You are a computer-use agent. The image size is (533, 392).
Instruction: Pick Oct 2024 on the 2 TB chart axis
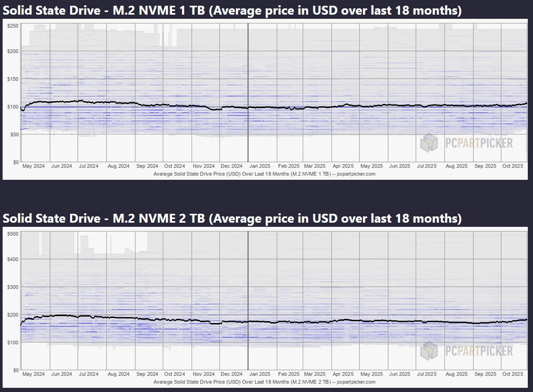coord(175,374)
